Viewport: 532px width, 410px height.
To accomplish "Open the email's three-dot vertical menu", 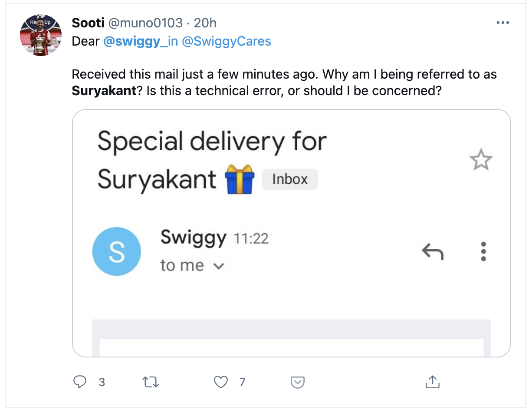I will coord(483,251).
